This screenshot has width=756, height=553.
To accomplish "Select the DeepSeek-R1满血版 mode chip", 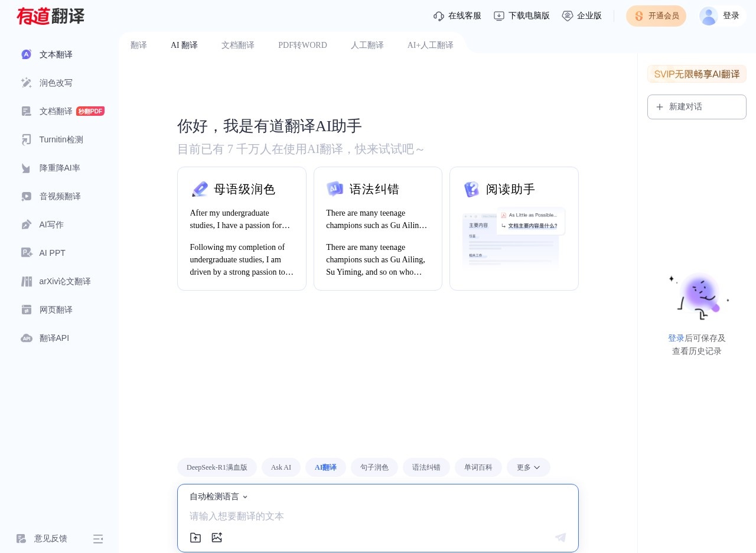I will pos(217,467).
